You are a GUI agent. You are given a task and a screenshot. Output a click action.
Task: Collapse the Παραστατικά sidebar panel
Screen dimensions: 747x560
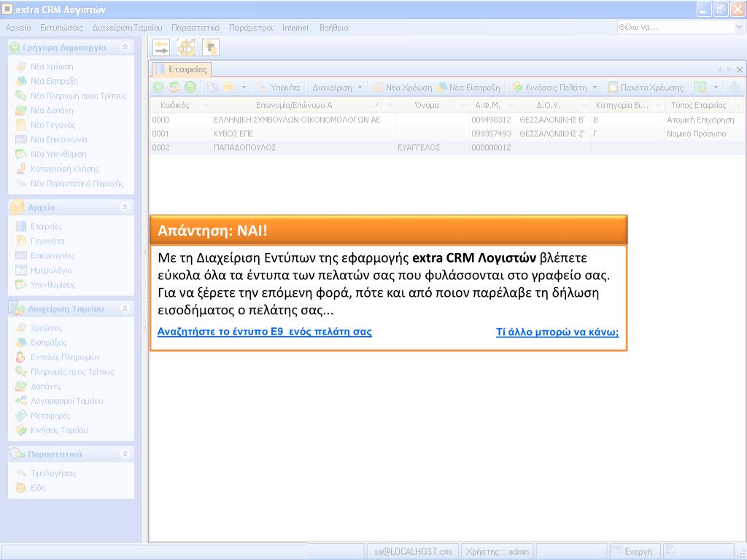pos(125,454)
